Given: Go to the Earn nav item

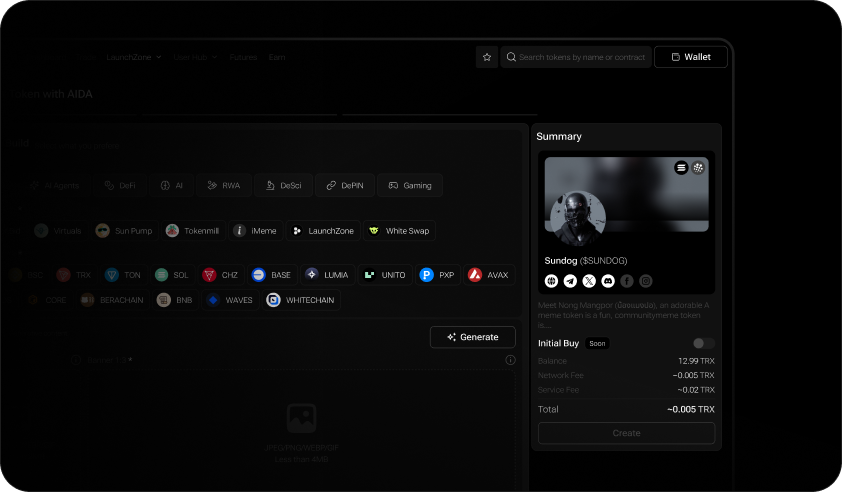Looking at the screenshot, I should click(277, 57).
